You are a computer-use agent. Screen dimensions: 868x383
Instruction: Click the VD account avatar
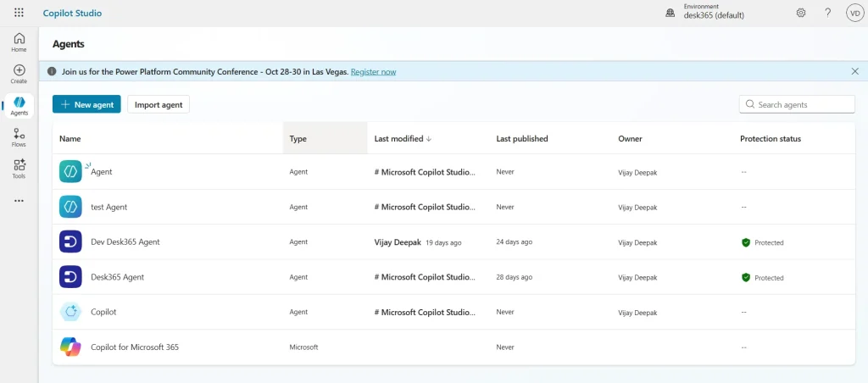[854, 13]
